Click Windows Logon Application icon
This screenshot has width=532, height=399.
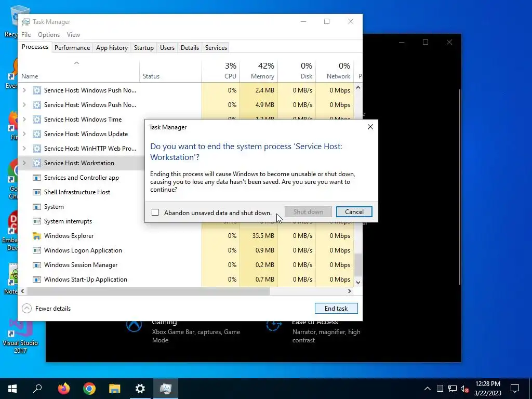tap(37, 250)
